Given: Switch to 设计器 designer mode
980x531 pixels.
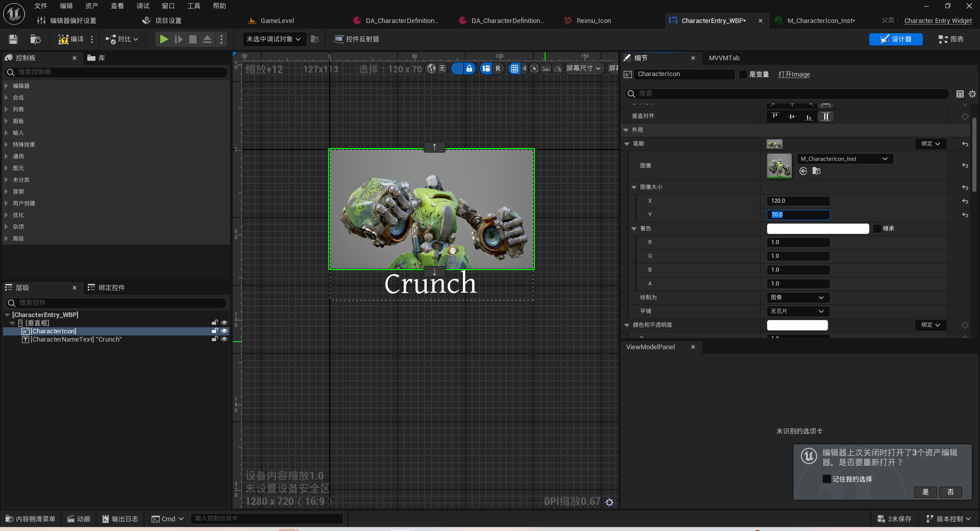Looking at the screenshot, I should [896, 39].
